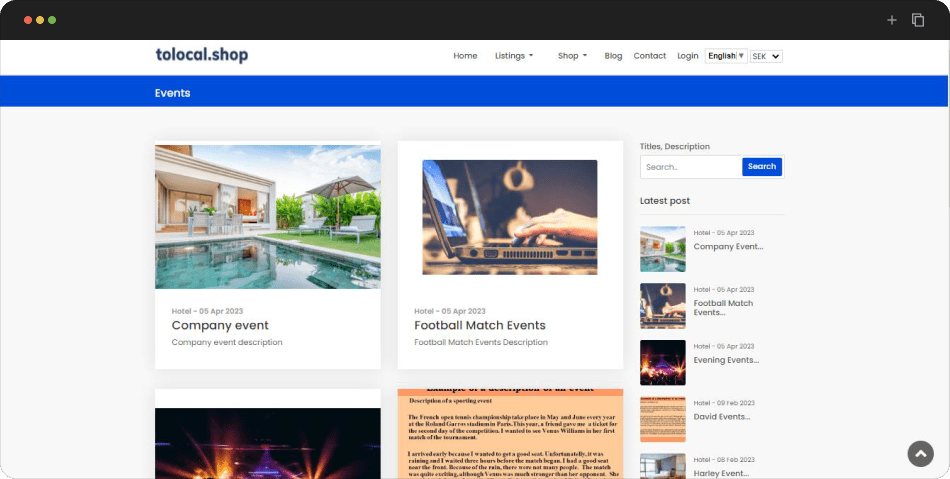This screenshot has height=479, width=950.
Task: Click Evening Events... sidebar link
Action: coord(726,360)
